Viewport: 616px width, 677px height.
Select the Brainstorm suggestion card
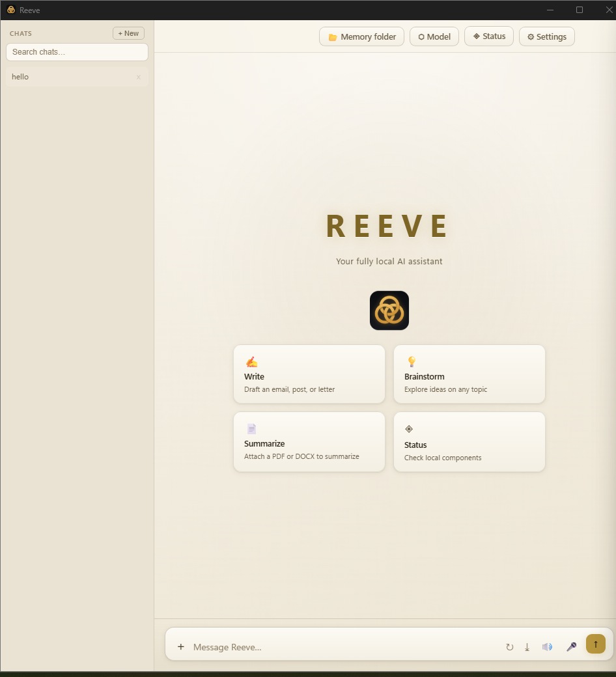click(x=469, y=374)
